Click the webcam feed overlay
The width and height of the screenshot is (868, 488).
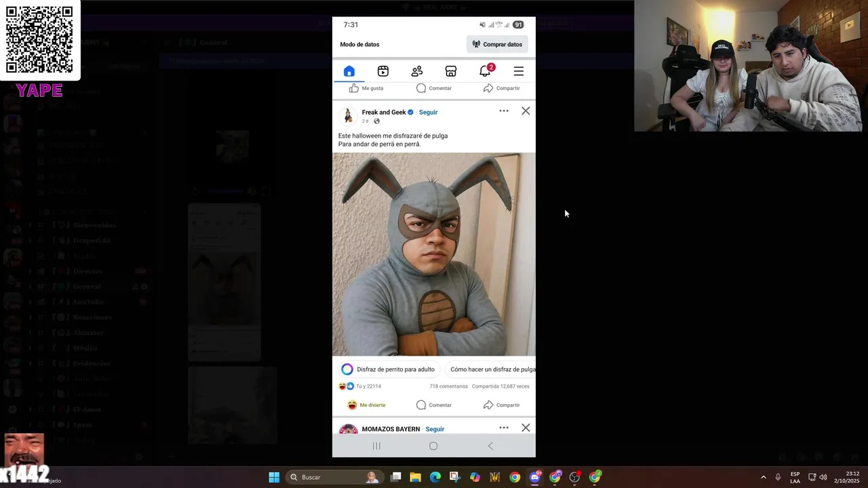click(x=751, y=66)
